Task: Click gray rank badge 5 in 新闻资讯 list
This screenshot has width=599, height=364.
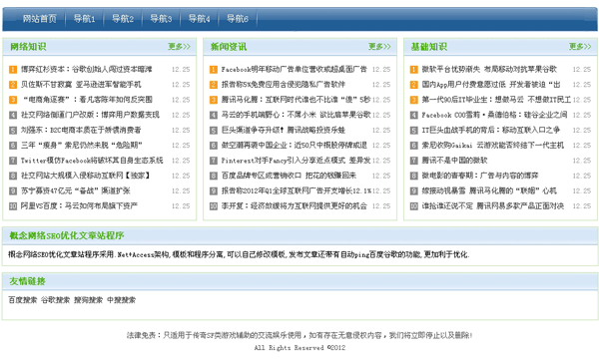Action: 214,130
